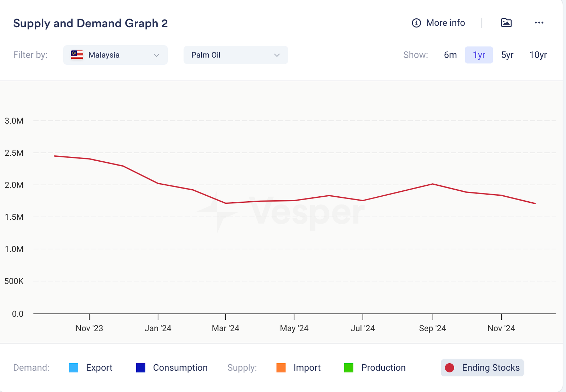The width and height of the screenshot is (566, 392).
Task: Show the 5yr time range
Action: (x=507, y=55)
